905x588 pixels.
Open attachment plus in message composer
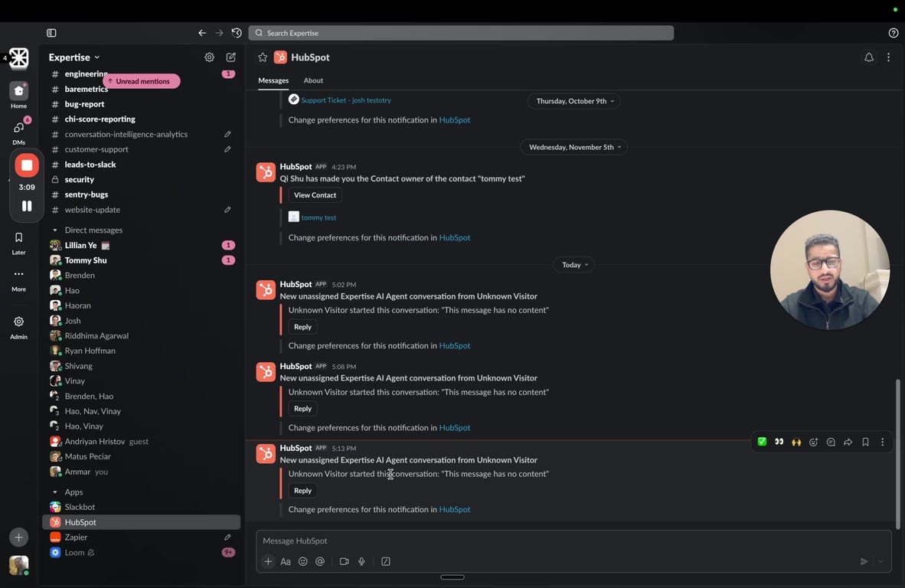tap(268, 561)
